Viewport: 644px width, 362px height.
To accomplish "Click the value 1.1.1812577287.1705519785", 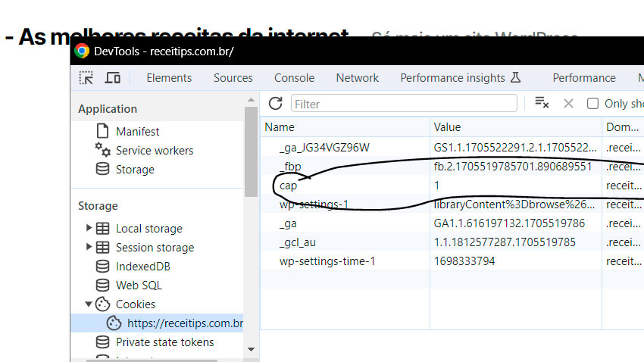I will [x=505, y=242].
